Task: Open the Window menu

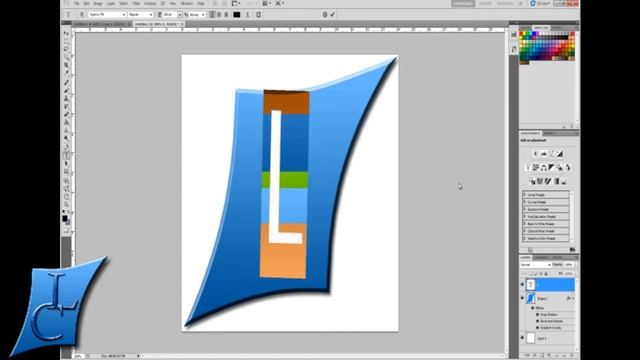Action: (187, 4)
